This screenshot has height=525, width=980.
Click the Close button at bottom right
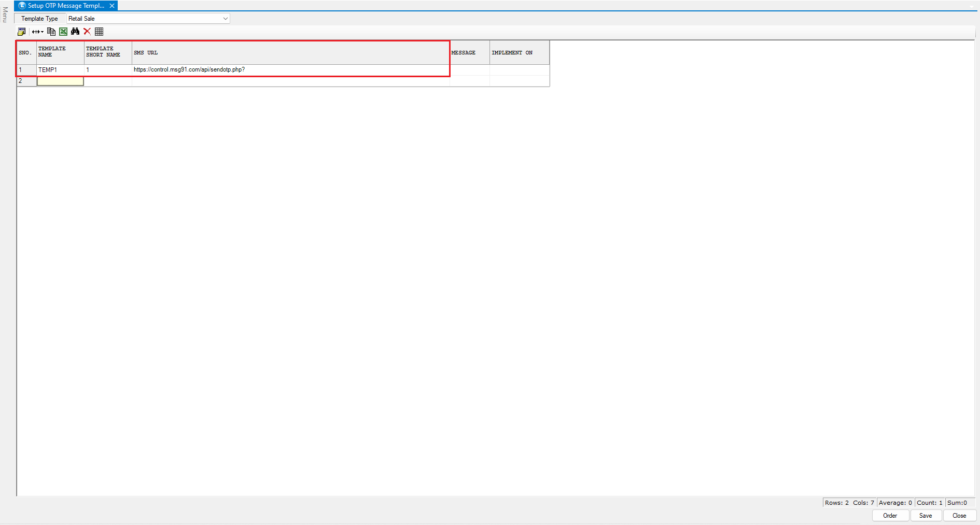tap(959, 516)
